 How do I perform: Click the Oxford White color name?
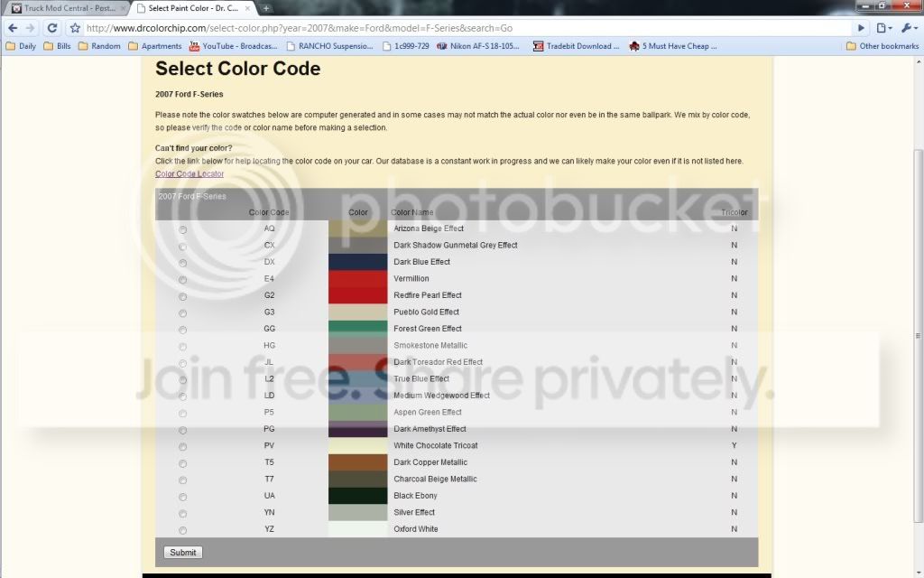[x=415, y=529]
